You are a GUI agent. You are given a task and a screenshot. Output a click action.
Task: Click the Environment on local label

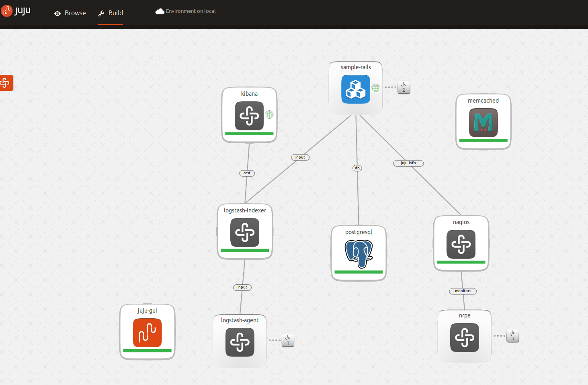coord(191,11)
